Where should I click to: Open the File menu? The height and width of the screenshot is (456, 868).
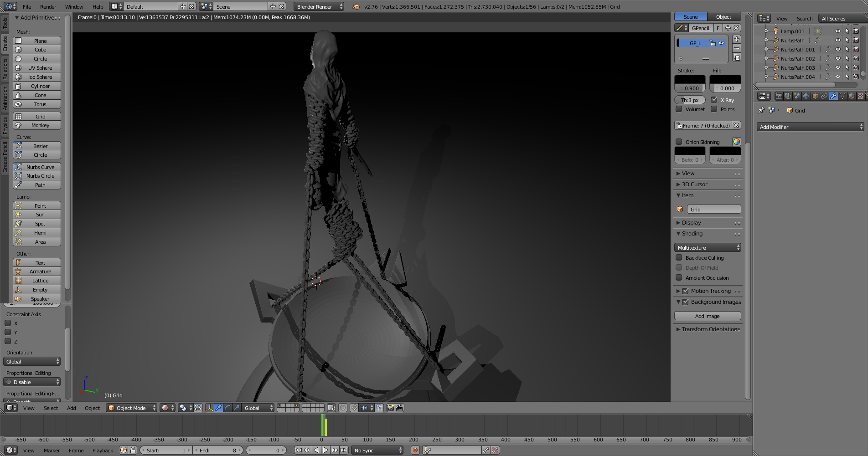tap(27, 6)
